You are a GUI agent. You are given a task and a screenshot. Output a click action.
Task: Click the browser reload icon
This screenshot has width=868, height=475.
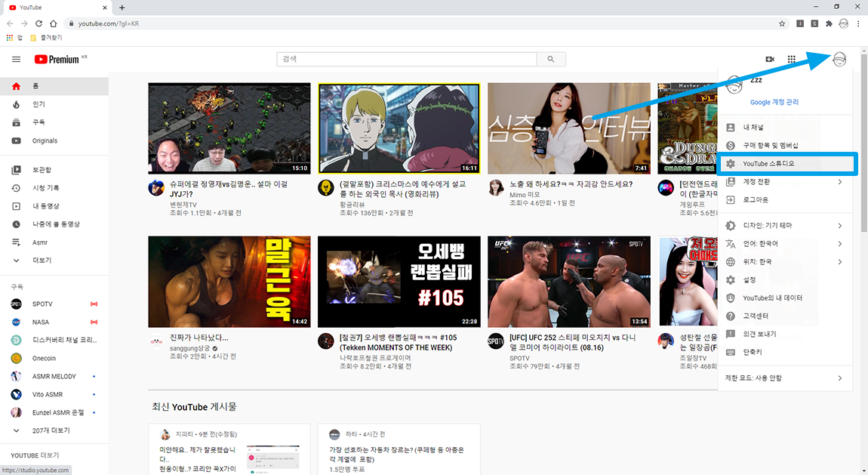click(x=38, y=23)
